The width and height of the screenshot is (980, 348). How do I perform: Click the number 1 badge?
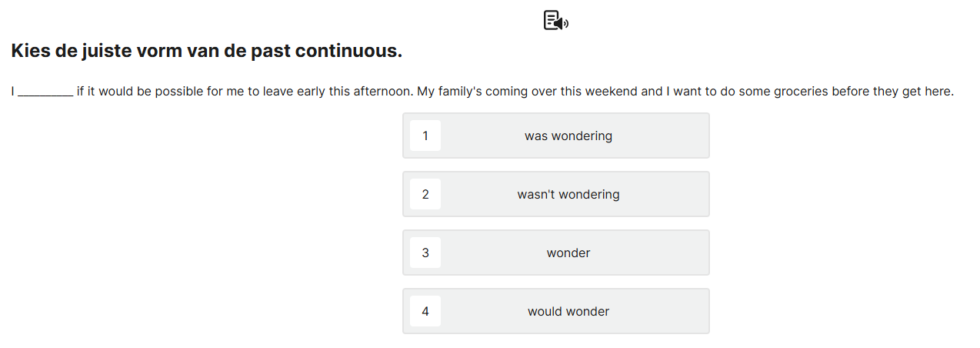[x=425, y=136]
